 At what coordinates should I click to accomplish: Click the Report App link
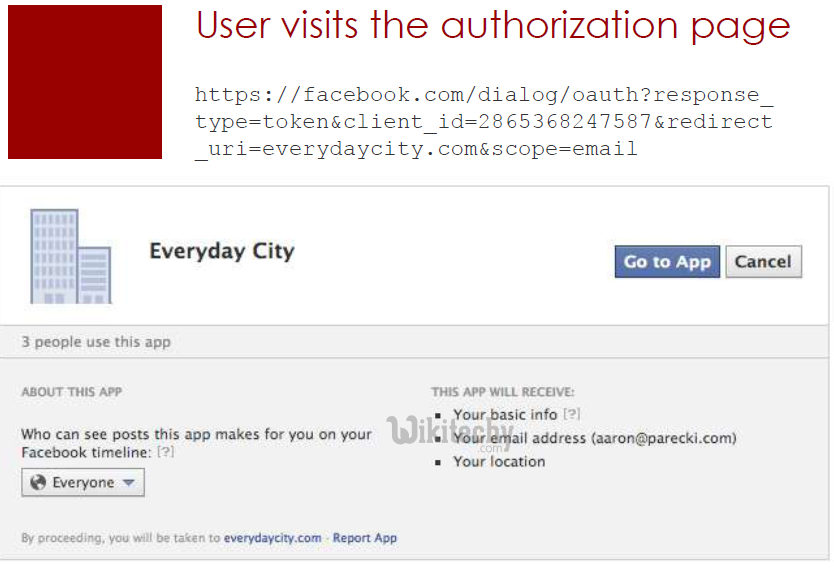tap(365, 538)
